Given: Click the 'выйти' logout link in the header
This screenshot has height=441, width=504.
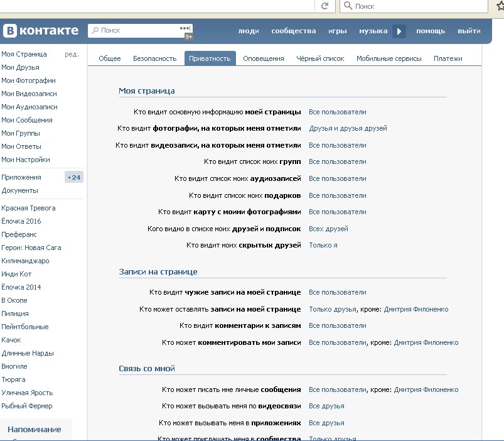Looking at the screenshot, I should click(x=469, y=31).
